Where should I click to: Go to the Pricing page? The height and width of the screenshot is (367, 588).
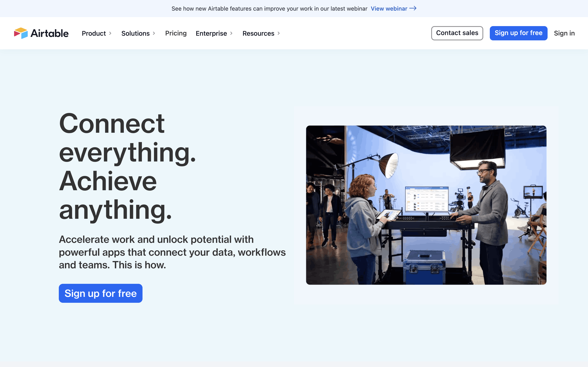176,33
